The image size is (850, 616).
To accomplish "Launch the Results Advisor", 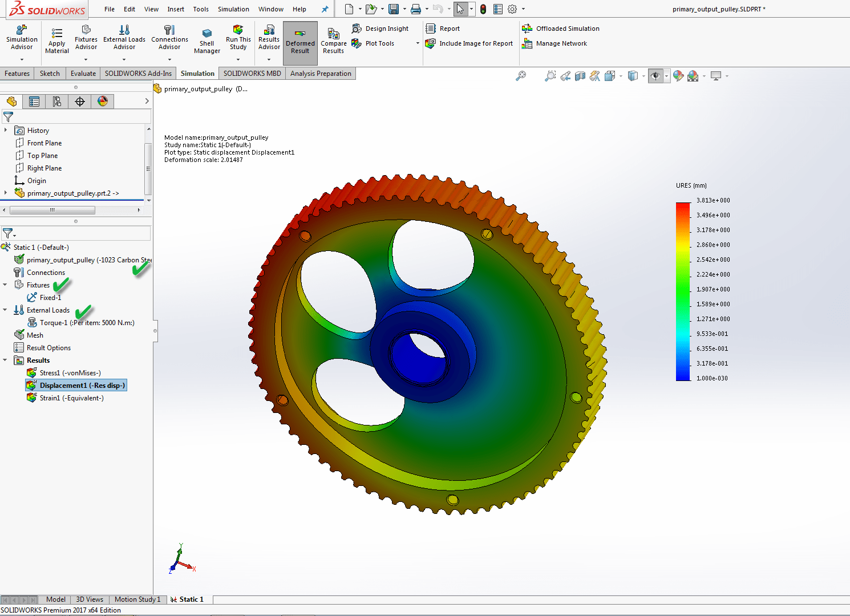I will pos(268,39).
